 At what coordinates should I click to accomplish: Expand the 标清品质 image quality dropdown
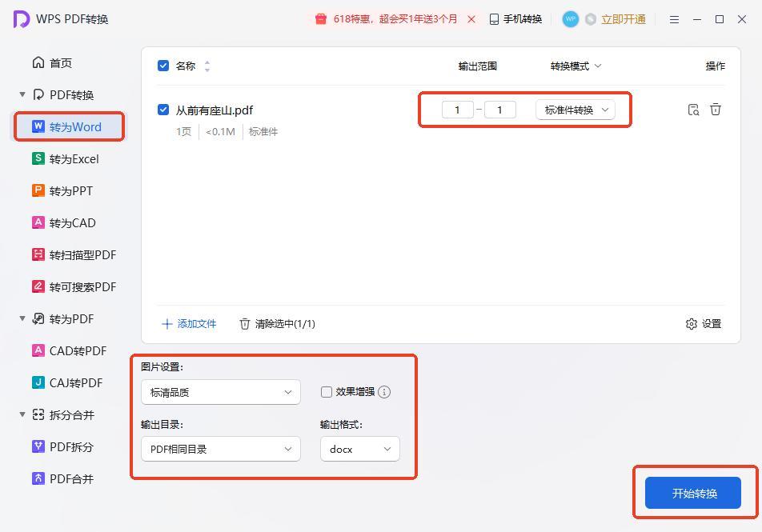[x=220, y=392]
